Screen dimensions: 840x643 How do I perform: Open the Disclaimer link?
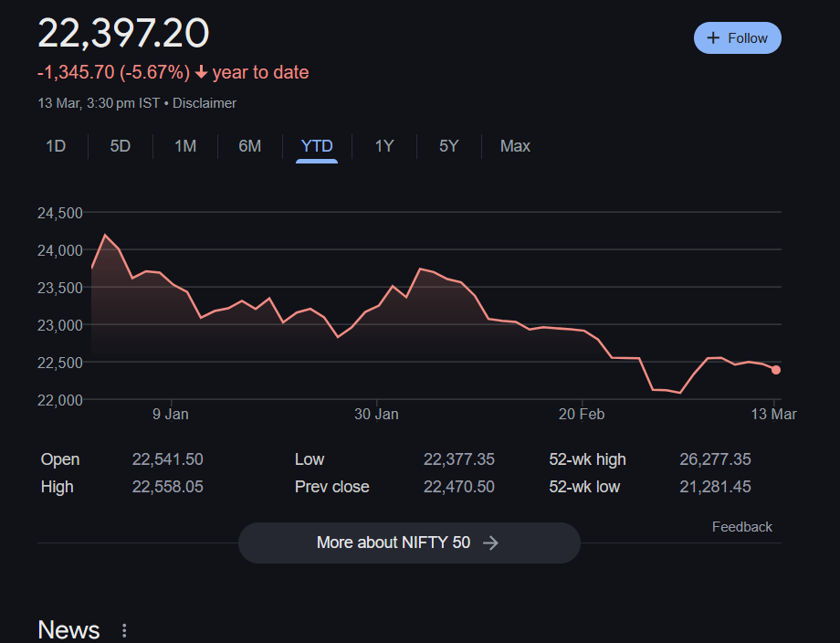click(205, 103)
